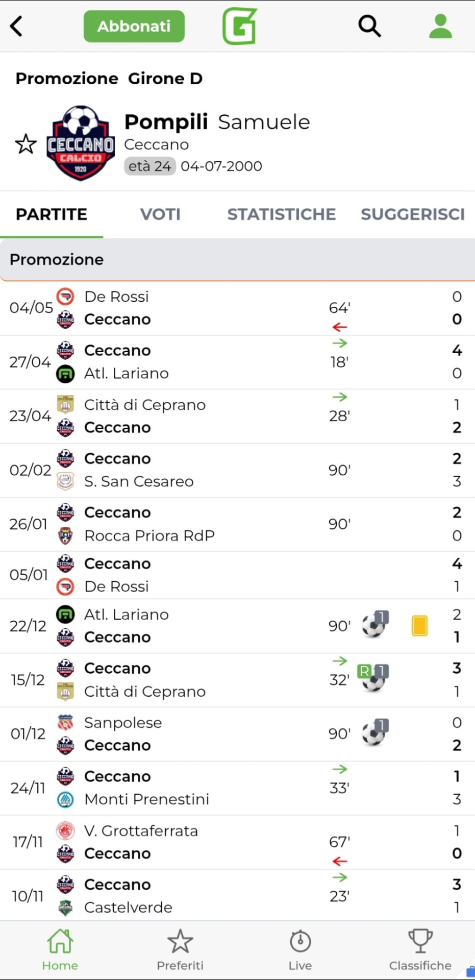Go to Home in bottom bar
This screenshot has height=980, width=475.
click(x=60, y=950)
